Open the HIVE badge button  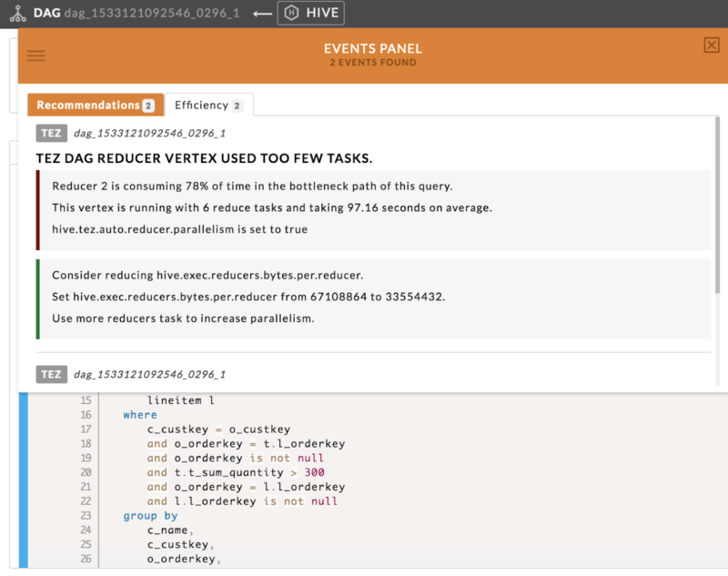coord(310,13)
